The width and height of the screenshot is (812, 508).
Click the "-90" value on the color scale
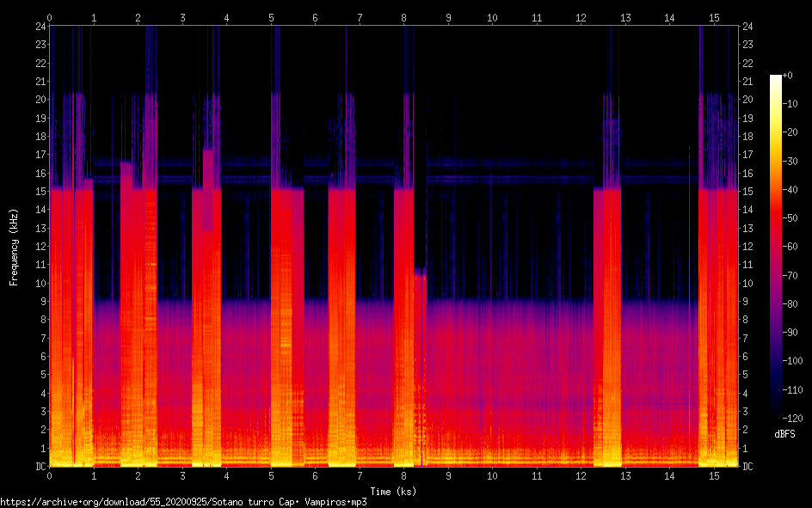pyautogui.click(x=790, y=333)
